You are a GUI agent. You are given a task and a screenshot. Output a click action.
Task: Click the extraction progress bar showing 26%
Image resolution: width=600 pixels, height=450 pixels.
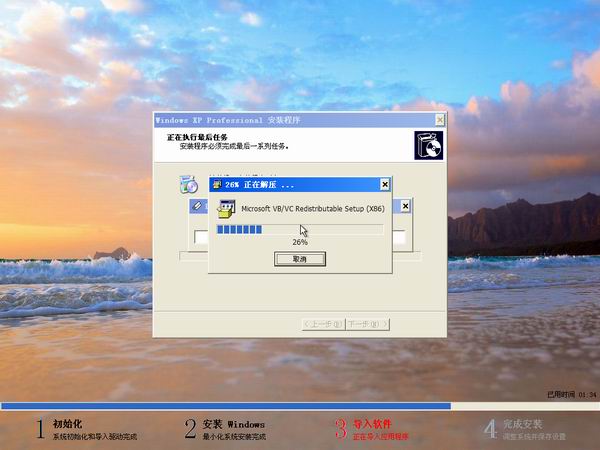pyautogui.click(x=300, y=229)
